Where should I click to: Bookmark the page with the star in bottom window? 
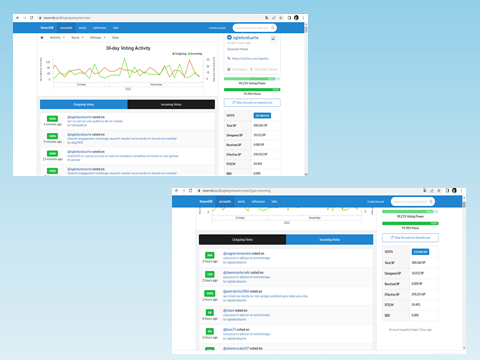[x=439, y=191]
